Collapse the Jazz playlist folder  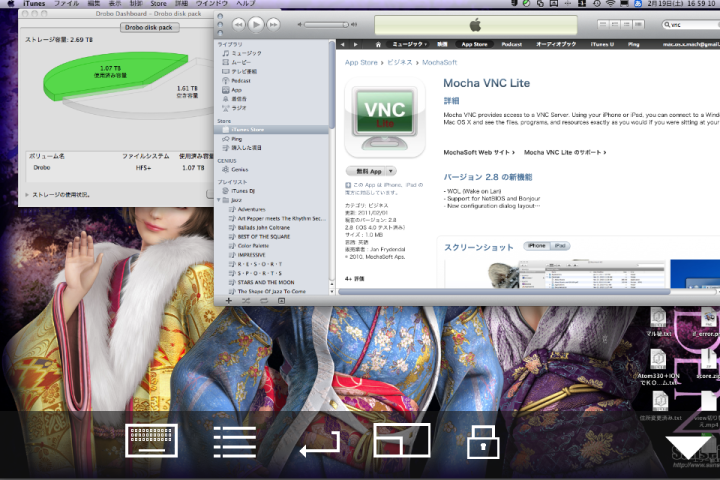coord(219,200)
